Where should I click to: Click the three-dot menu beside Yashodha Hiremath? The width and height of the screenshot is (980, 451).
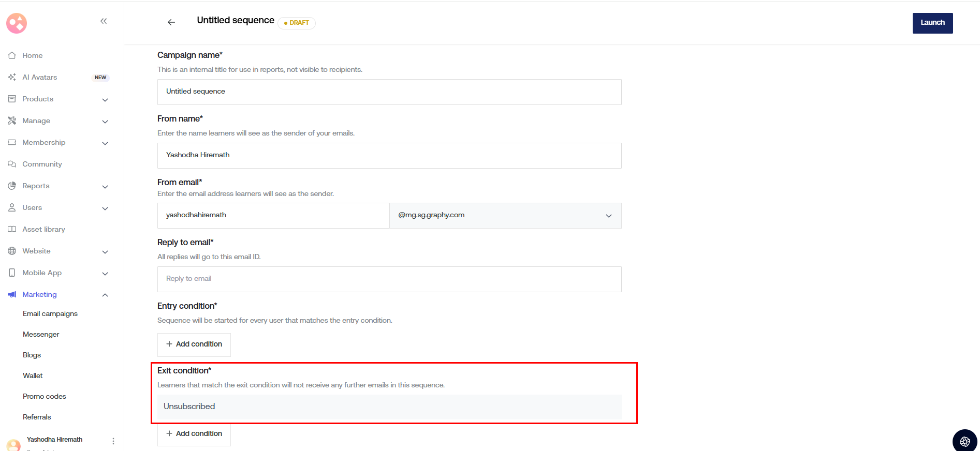tap(113, 441)
